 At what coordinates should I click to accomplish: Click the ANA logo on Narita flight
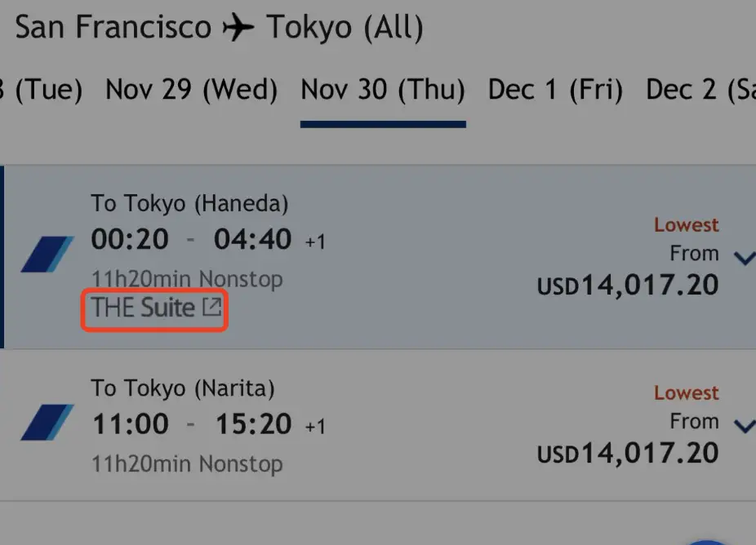(47, 422)
